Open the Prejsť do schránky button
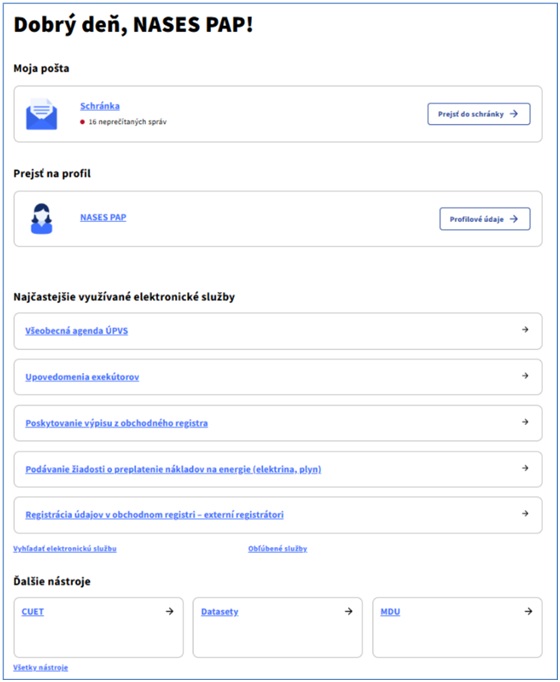The height and width of the screenshot is (682, 560). click(x=479, y=114)
